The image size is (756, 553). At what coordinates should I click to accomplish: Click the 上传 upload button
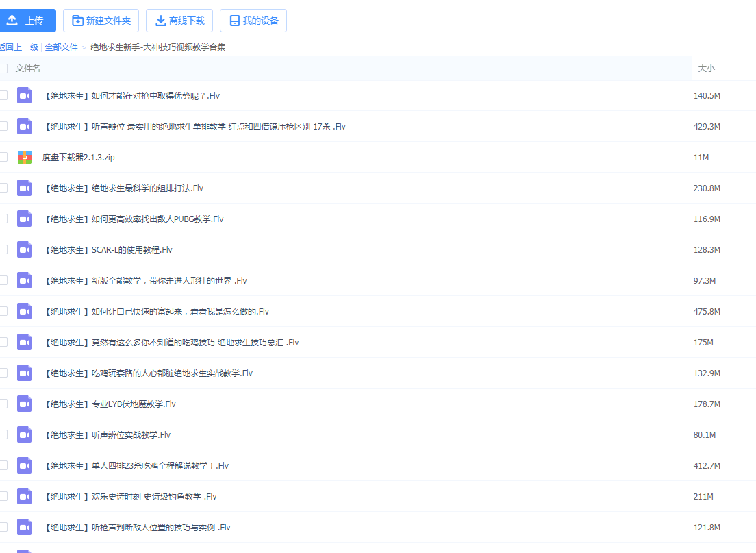[x=26, y=21]
